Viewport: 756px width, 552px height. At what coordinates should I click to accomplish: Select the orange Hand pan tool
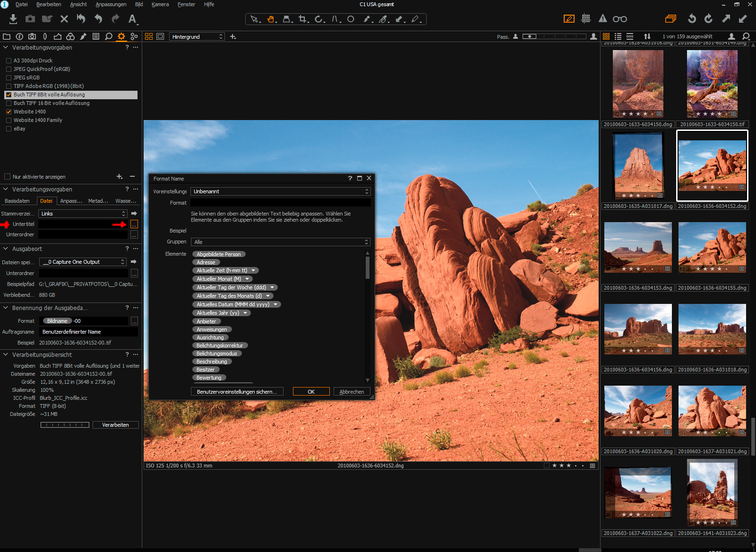pos(271,19)
